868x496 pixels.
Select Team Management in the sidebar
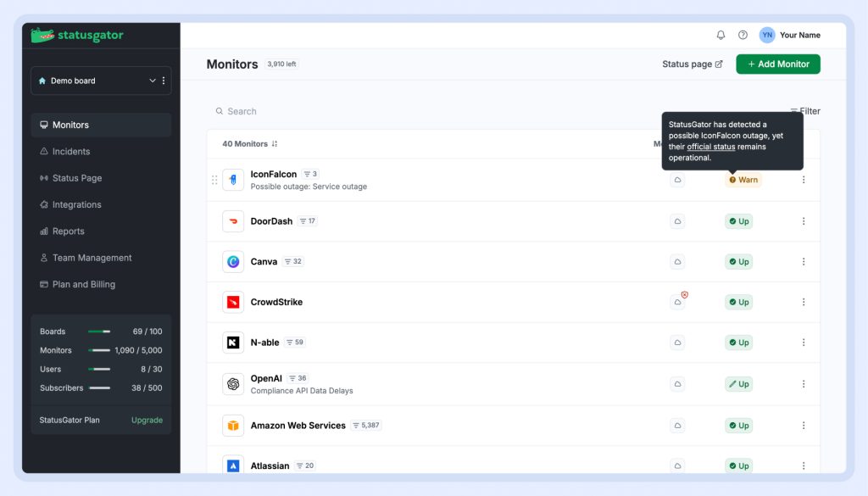tap(92, 258)
